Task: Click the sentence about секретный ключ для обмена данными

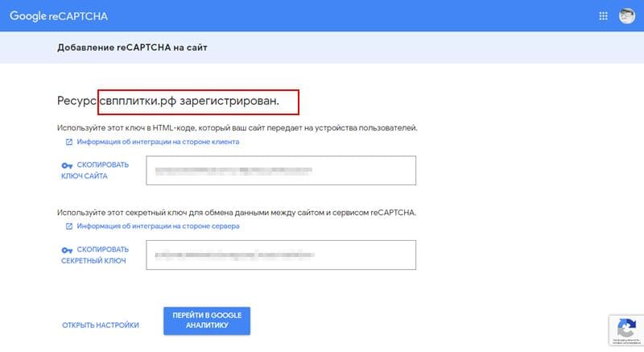Action: tap(237, 213)
